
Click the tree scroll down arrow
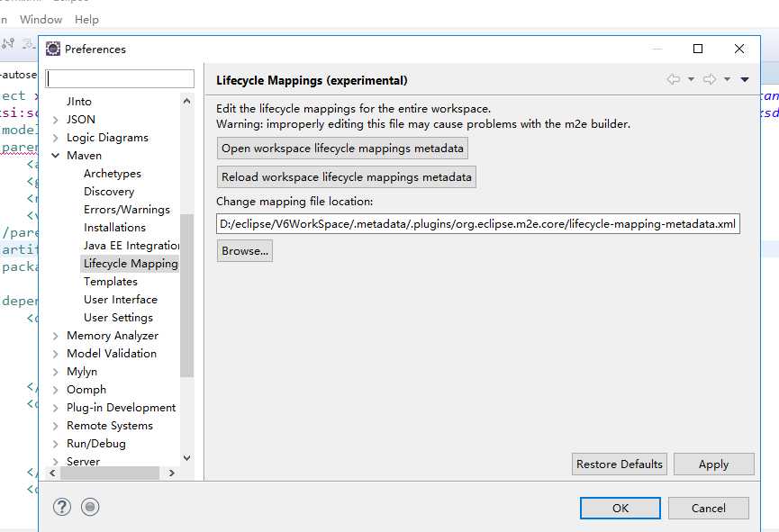(186, 458)
